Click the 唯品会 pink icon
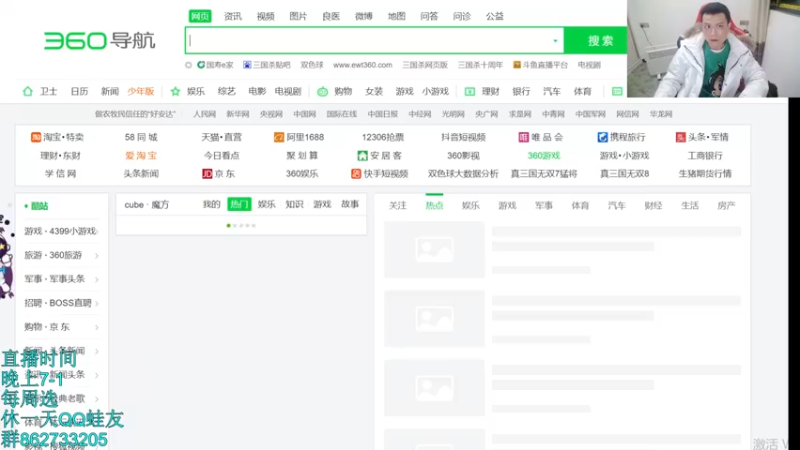The height and width of the screenshot is (450, 800). click(x=523, y=137)
